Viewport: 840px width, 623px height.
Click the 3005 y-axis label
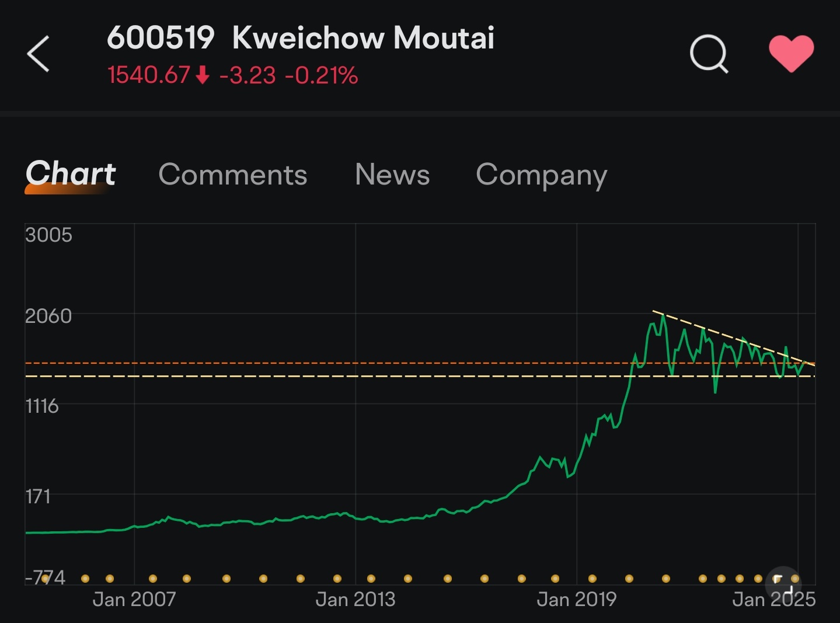coord(49,235)
